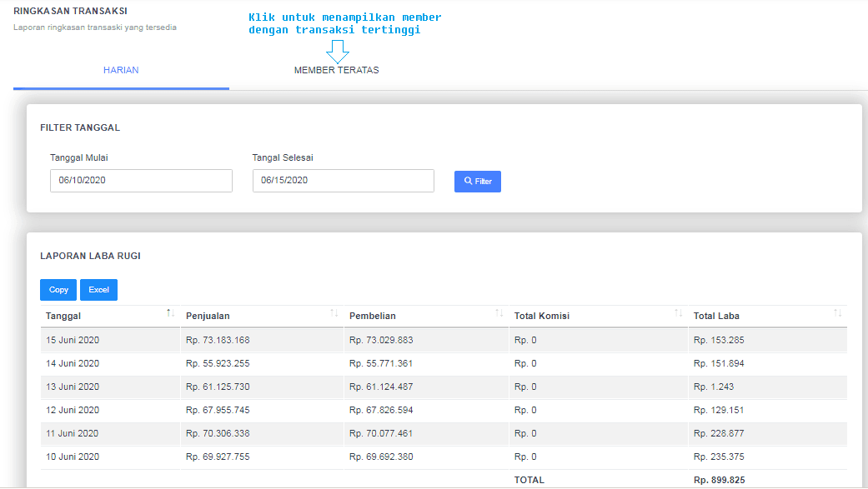Click sort arrows for Total Komisi column

click(678, 313)
